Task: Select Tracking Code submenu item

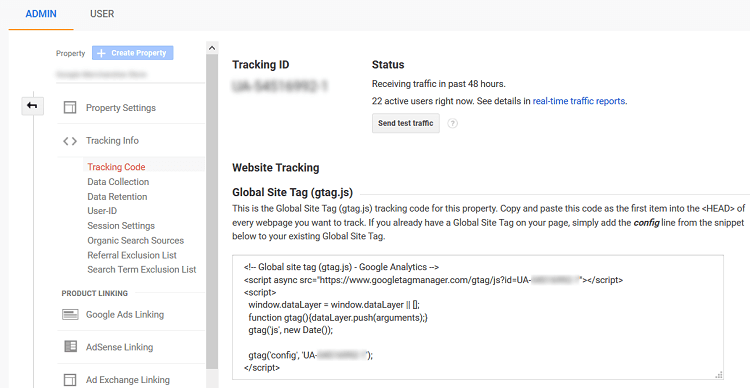Action: pyautogui.click(x=116, y=167)
